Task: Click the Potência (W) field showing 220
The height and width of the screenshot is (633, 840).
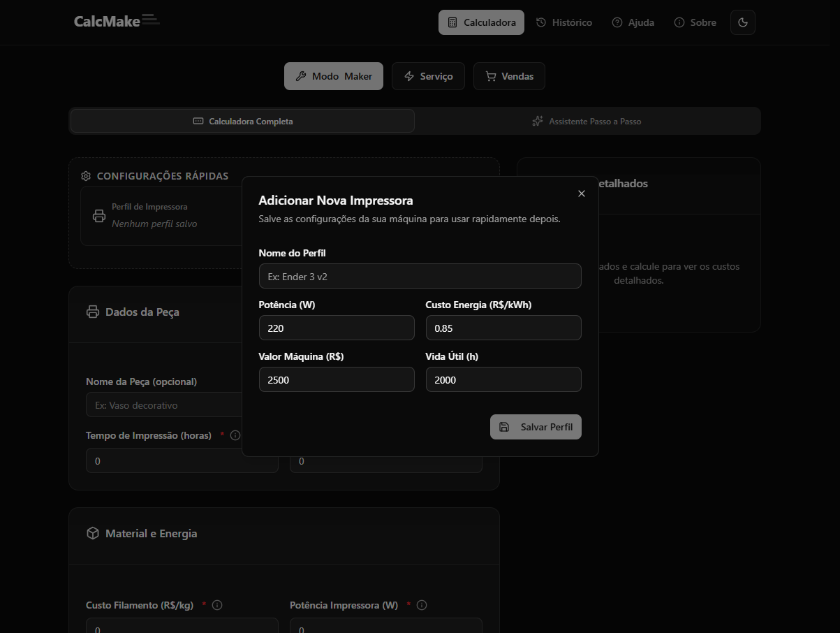Action: (x=337, y=328)
